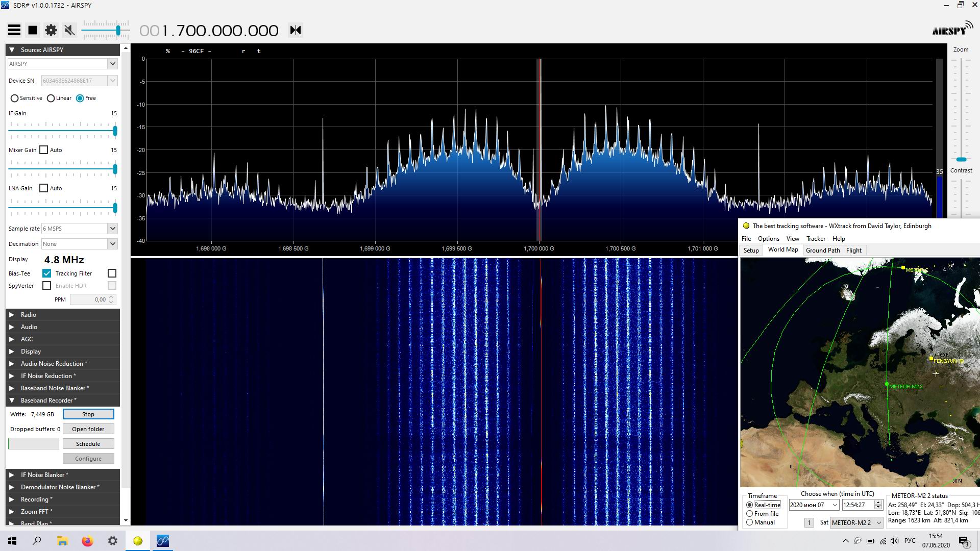Collapse the Baseband Recorder panel
980x551 pixels.
(12, 400)
